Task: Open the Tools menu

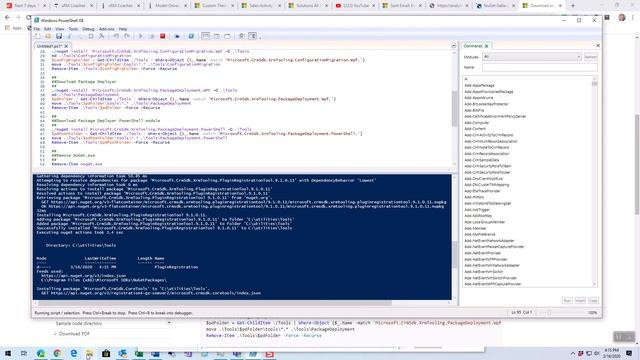Action: [73, 29]
